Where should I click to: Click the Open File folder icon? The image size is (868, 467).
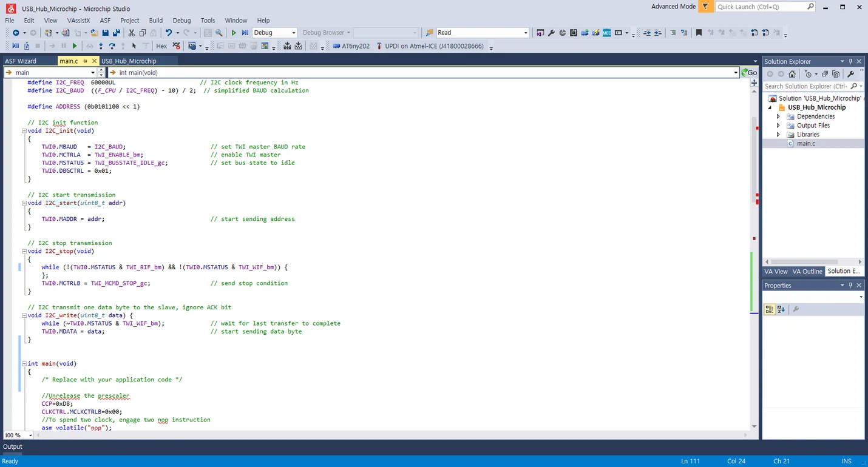(x=94, y=33)
